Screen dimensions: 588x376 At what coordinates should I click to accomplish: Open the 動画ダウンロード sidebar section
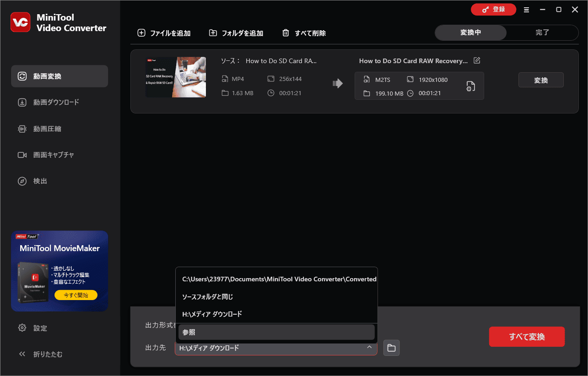[59, 102]
